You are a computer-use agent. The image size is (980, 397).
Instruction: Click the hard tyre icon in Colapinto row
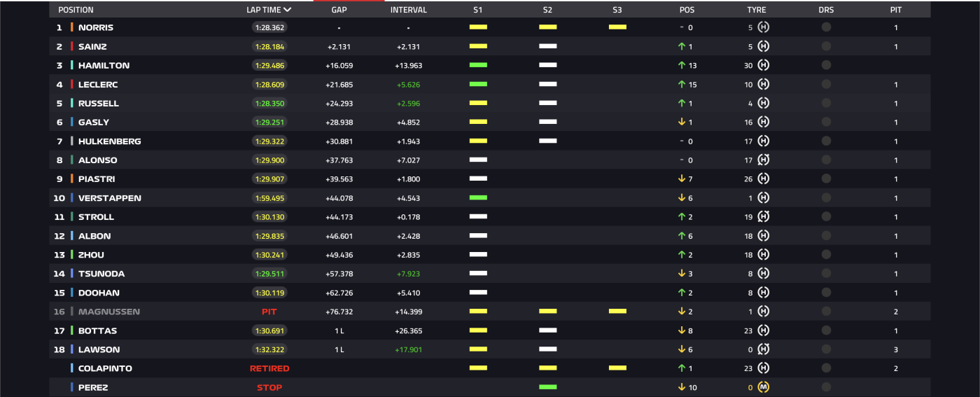[x=764, y=368]
